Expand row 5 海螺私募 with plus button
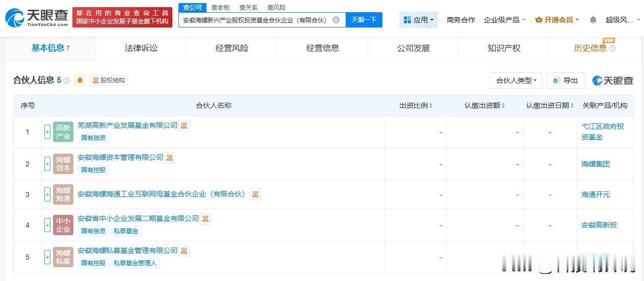Image resolution: width=644 pixels, height=281 pixels. pyautogui.click(x=47, y=257)
